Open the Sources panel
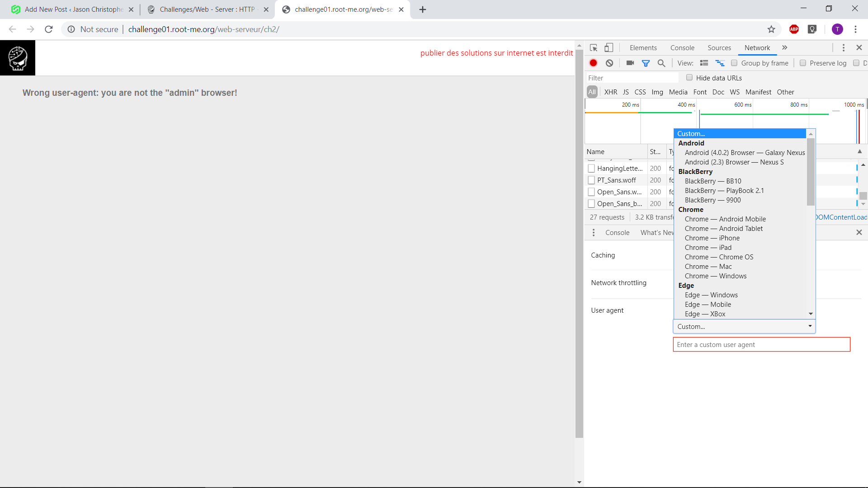Screen dimensions: 868x488 pyautogui.click(x=719, y=47)
